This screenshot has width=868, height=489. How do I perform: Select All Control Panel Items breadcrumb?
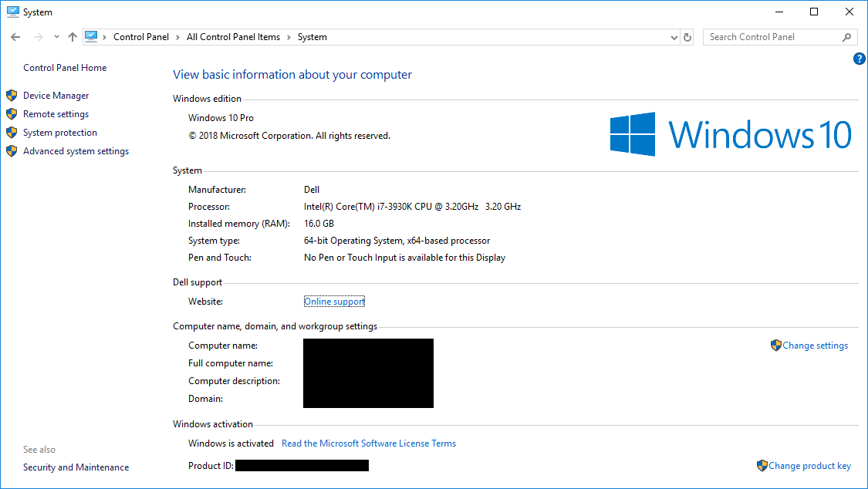tap(233, 37)
